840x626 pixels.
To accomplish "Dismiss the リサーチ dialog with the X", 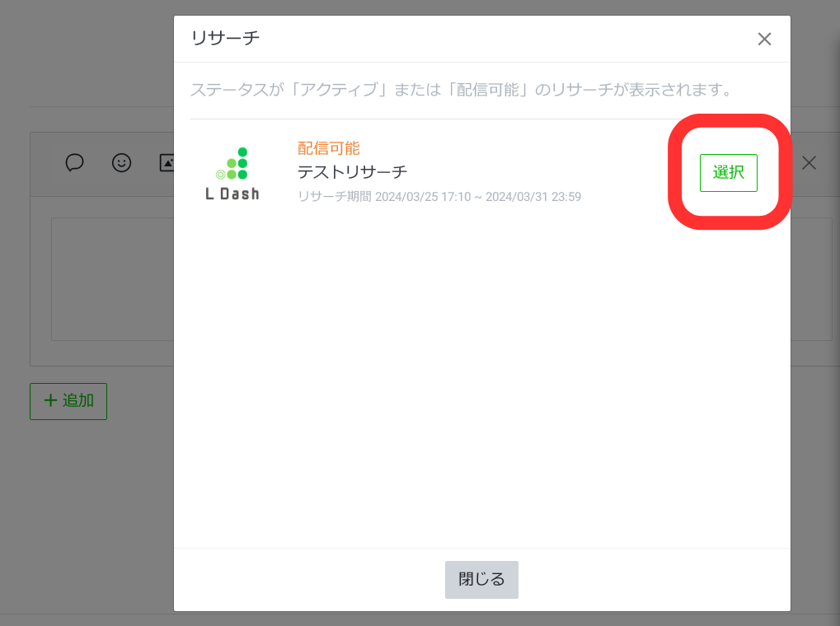I will tap(764, 39).
